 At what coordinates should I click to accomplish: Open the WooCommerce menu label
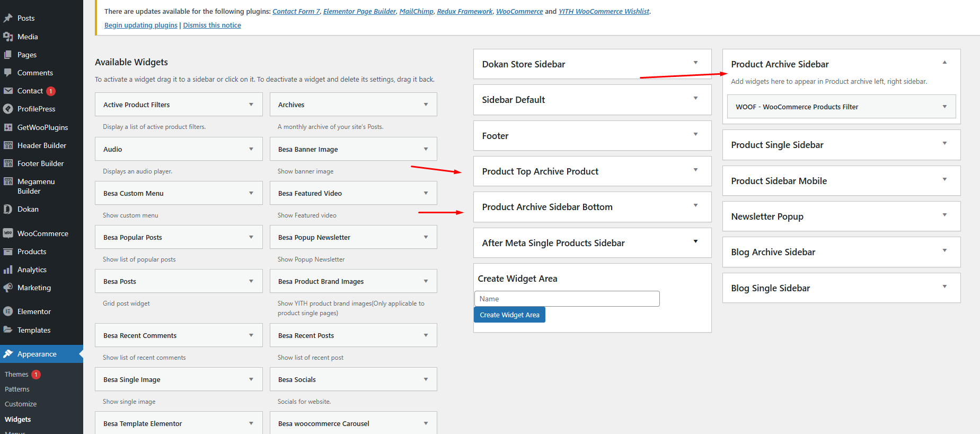point(43,233)
